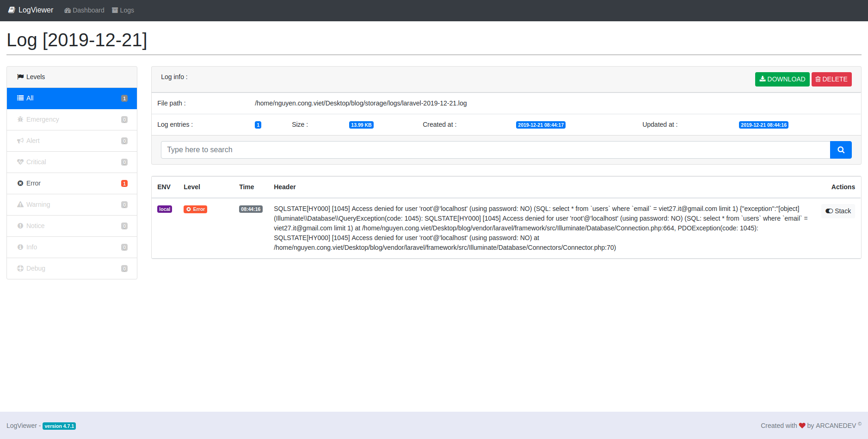Click the Info level icon in sidebar
This screenshot has width=868, height=439.
coord(20,247)
